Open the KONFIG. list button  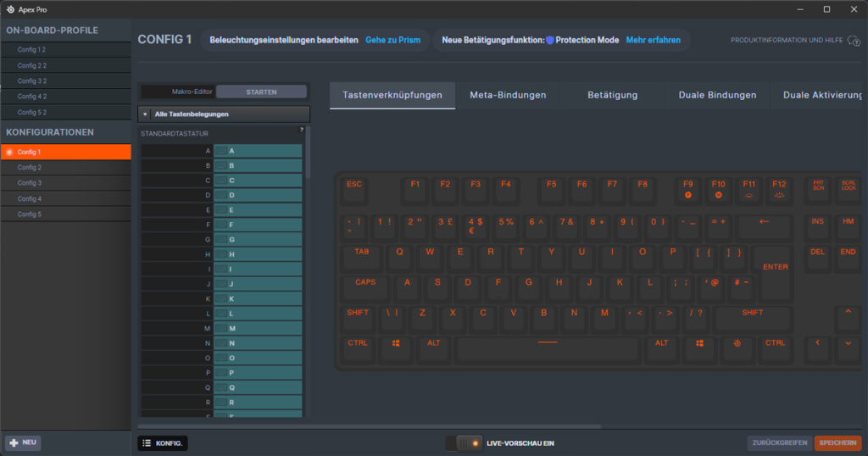click(163, 443)
